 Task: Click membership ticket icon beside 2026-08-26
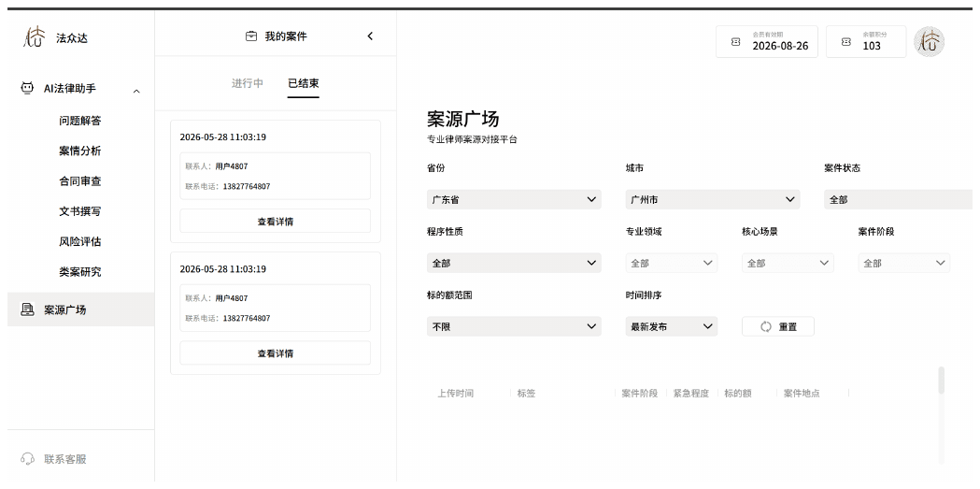[x=735, y=42]
